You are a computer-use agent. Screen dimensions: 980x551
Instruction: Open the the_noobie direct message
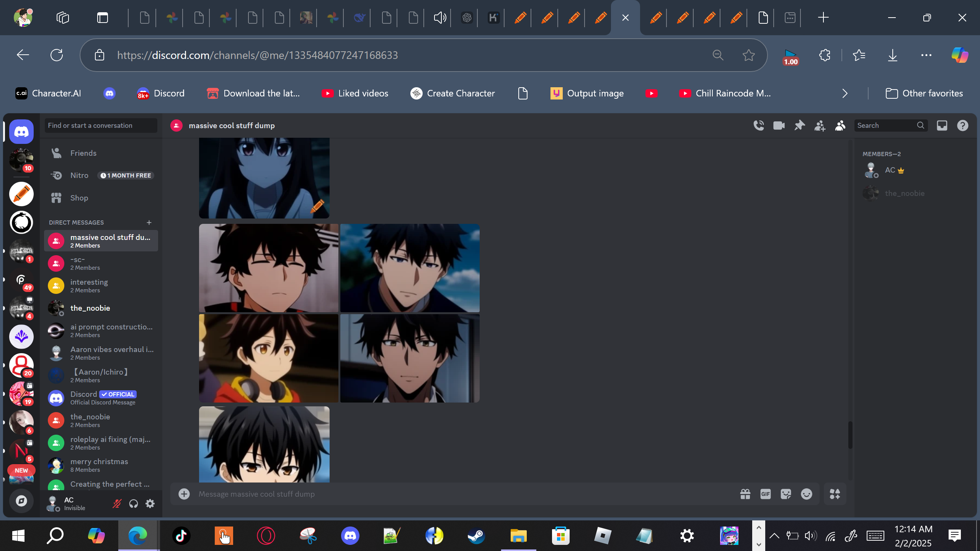coord(90,308)
